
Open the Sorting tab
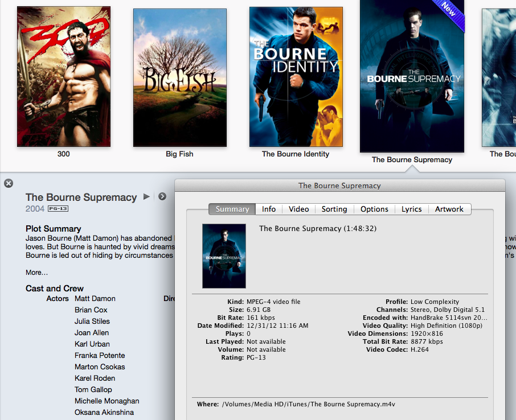[334, 209]
